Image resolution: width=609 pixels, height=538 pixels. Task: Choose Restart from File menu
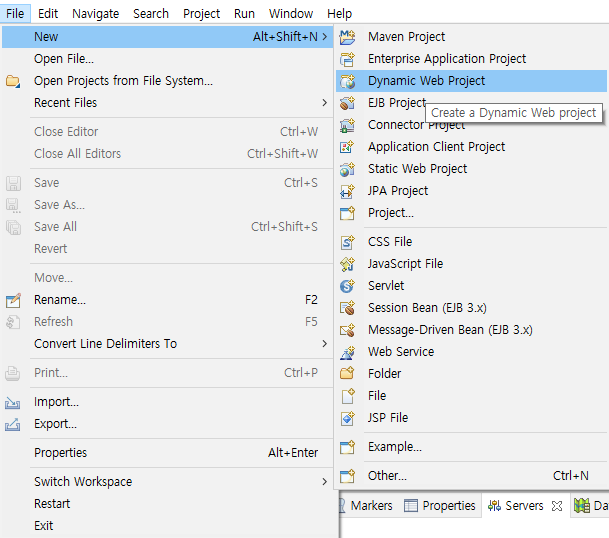pyautogui.click(x=167, y=504)
